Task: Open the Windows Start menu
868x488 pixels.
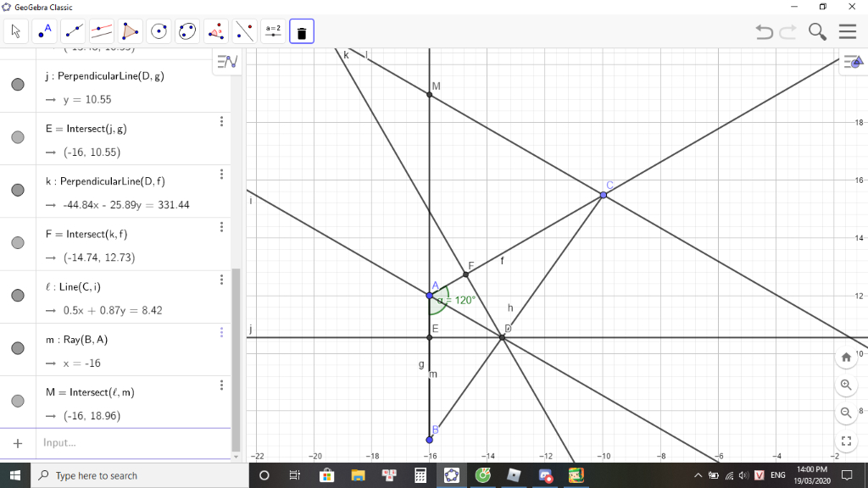Action: tap(15, 475)
